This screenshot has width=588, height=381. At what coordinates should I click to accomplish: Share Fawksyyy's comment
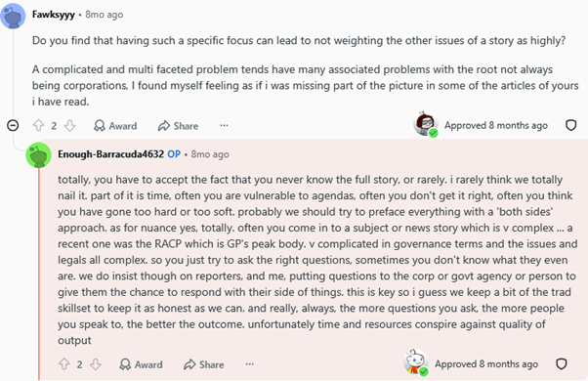click(x=178, y=126)
